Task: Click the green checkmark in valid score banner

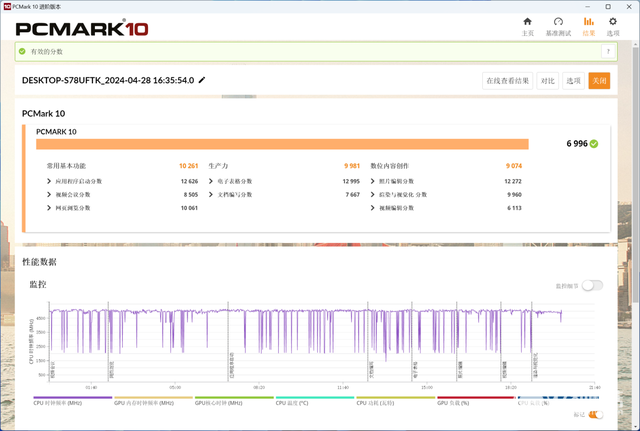Action: click(x=22, y=51)
